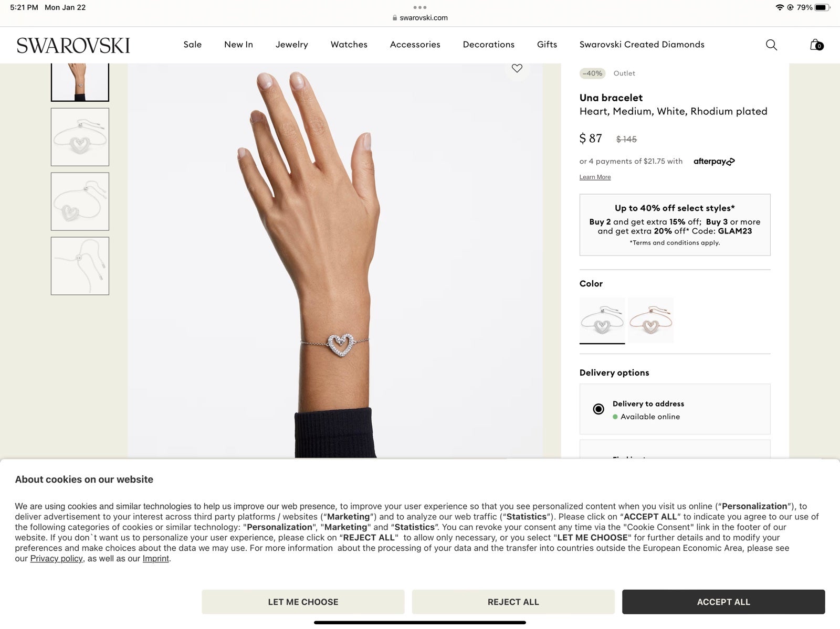Select the rose gold color swatch
This screenshot has height=629, width=840.
click(x=650, y=321)
